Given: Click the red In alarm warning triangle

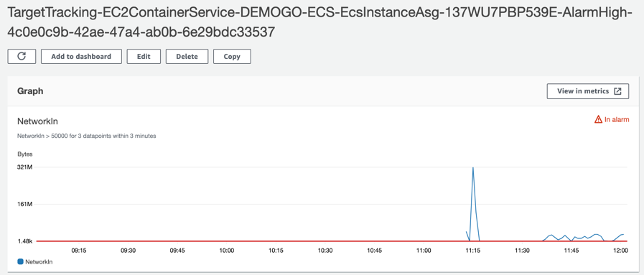Looking at the screenshot, I should point(598,119).
